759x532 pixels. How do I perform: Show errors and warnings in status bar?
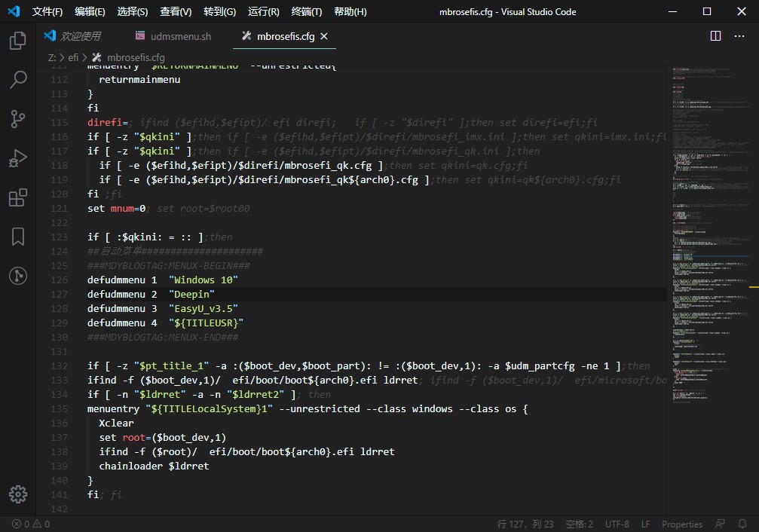31,524
